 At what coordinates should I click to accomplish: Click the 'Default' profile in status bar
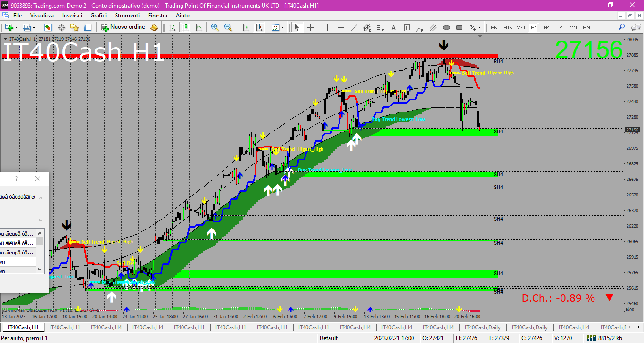(x=329, y=338)
